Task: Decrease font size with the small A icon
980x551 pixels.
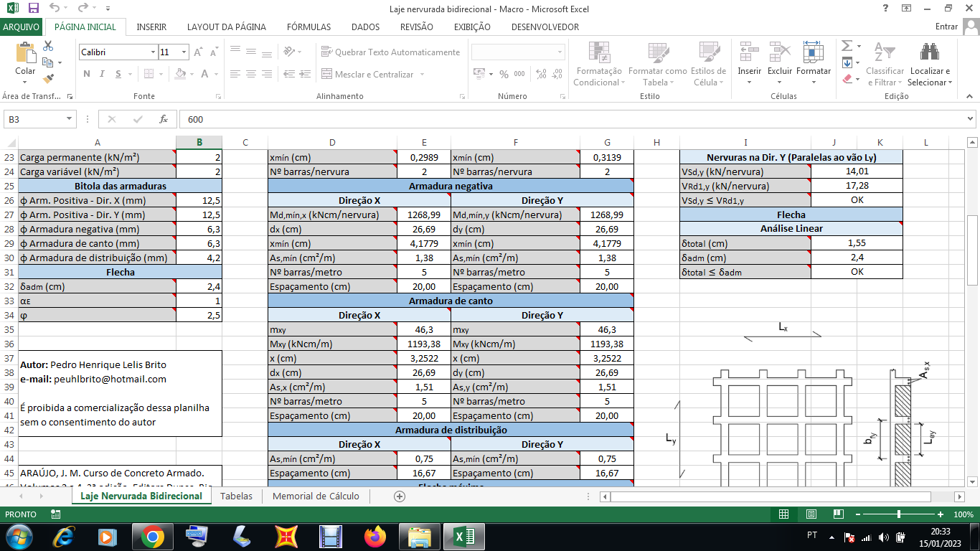Action: pyautogui.click(x=214, y=52)
